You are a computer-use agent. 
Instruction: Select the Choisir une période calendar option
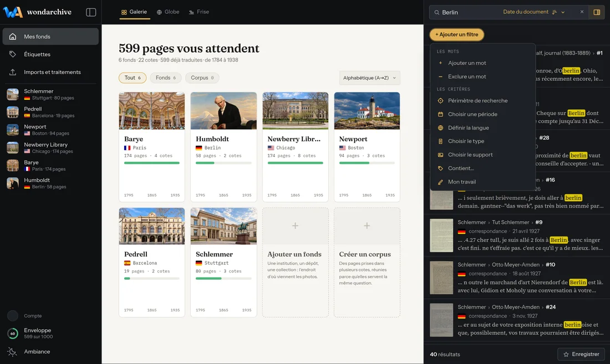click(483, 114)
